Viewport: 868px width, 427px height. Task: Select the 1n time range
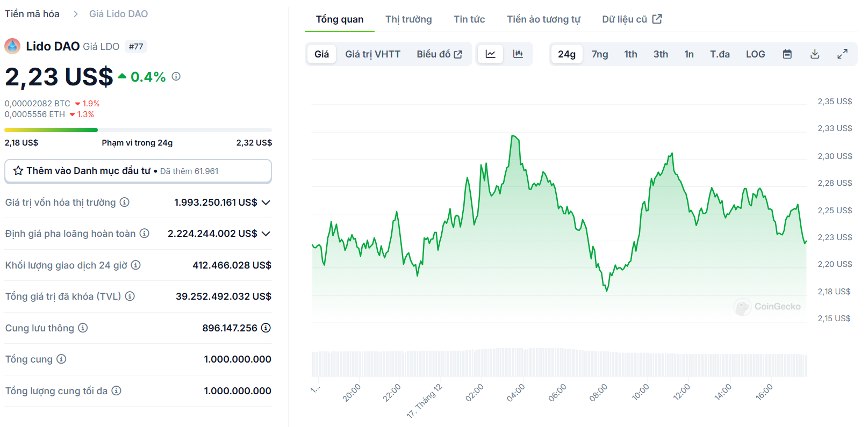[689, 54]
